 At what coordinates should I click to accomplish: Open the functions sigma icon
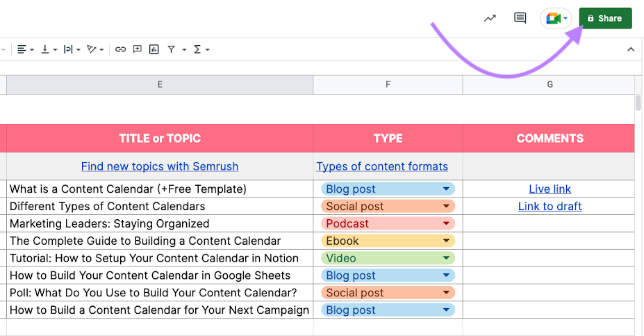coord(197,49)
